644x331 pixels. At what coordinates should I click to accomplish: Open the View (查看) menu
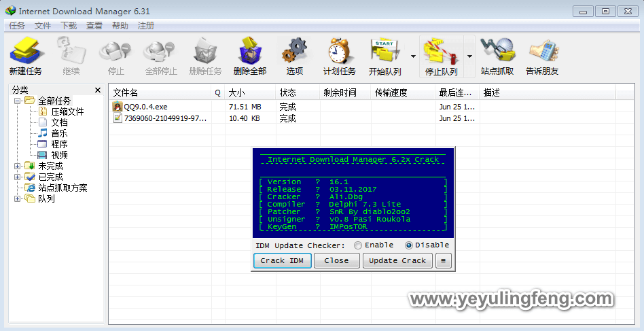tap(94, 25)
